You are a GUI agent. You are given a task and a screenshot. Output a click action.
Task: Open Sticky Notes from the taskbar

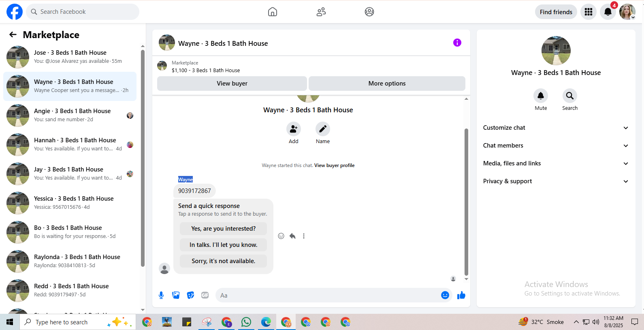pyautogui.click(x=187, y=322)
